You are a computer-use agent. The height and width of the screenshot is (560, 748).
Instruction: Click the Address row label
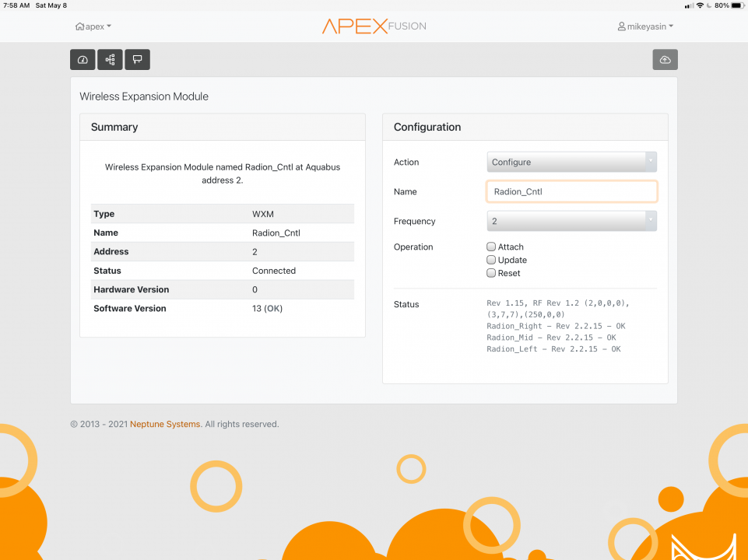click(x=111, y=252)
